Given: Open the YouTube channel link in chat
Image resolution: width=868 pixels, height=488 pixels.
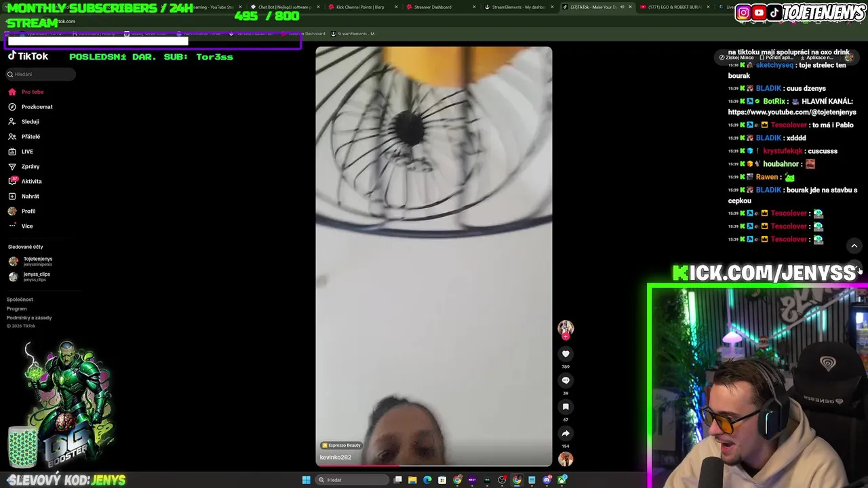Looking at the screenshot, I should 792,112.
